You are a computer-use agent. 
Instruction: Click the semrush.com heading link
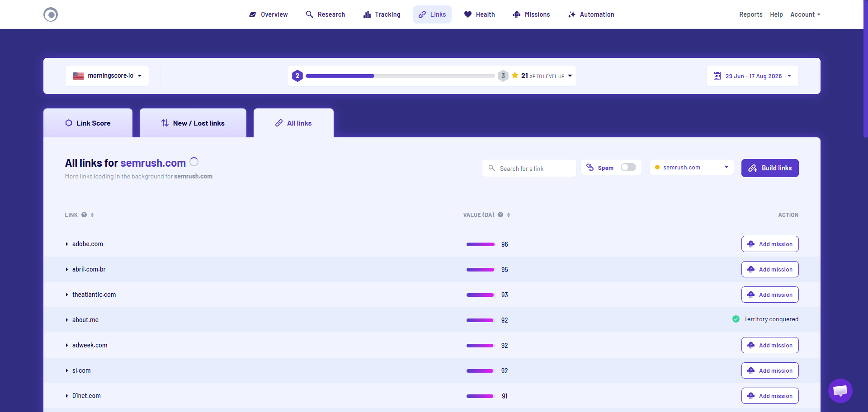(x=153, y=163)
